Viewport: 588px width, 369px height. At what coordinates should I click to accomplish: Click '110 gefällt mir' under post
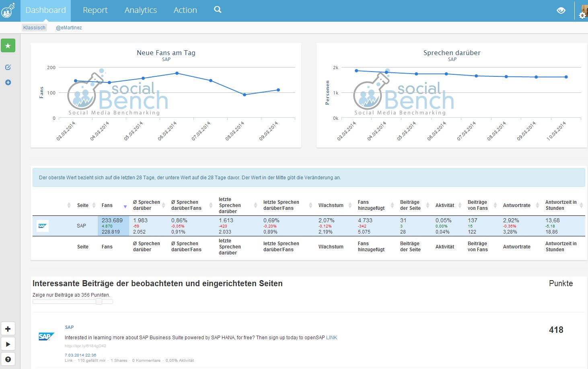[91, 361]
